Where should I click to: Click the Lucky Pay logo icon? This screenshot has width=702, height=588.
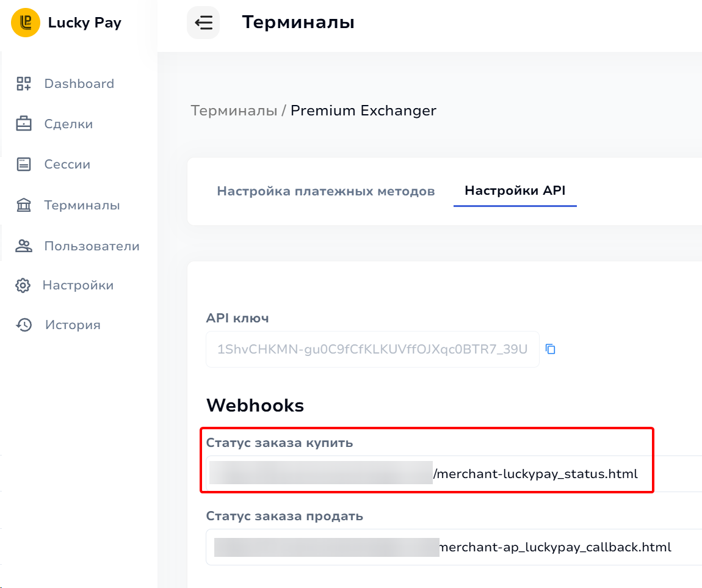point(26,23)
